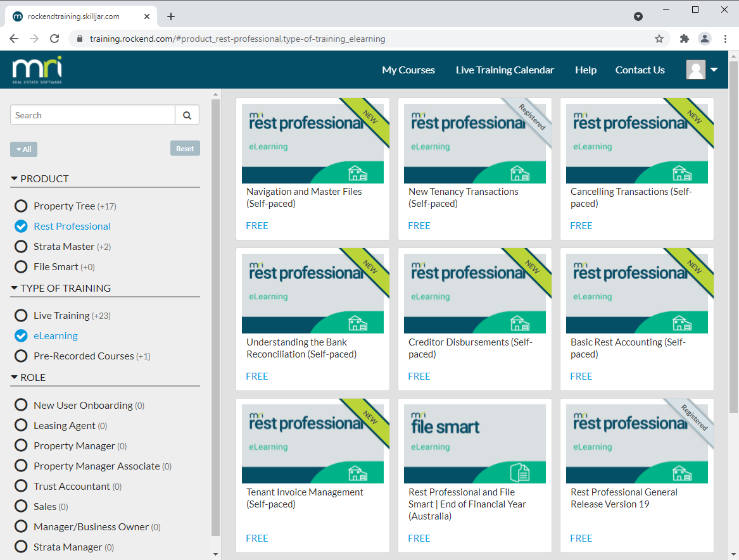This screenshot has width=739, height=560.
Task: Open Tenant Invoice Management course
Action: pos(305,498)
